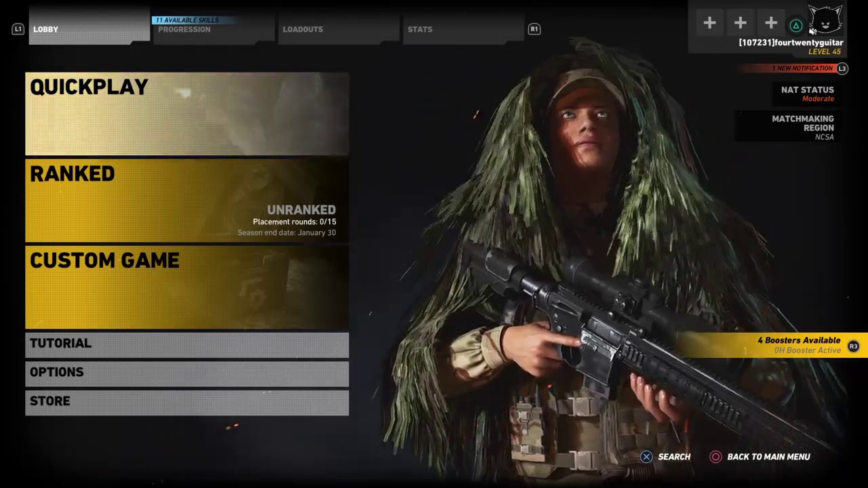Open the 1 New Notification banner
Image resolution: width=868 pixels, height=488 pixels.
(x=789, y=68)
